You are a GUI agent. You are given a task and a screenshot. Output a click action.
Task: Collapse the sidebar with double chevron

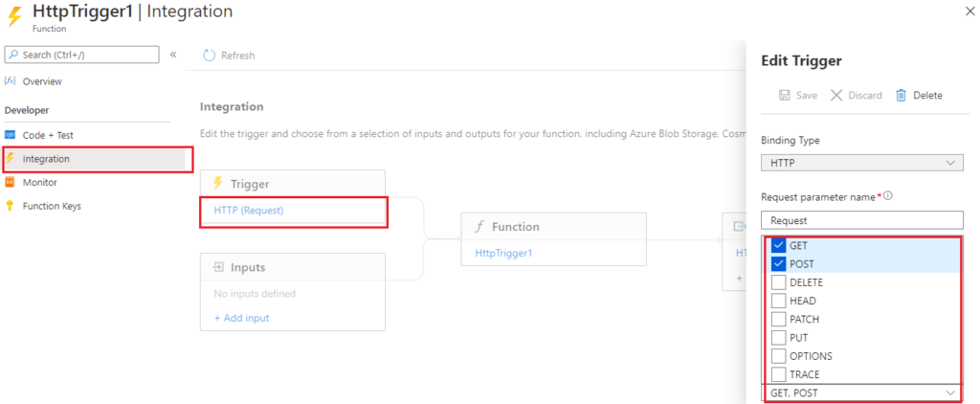(x=173, y=55)
